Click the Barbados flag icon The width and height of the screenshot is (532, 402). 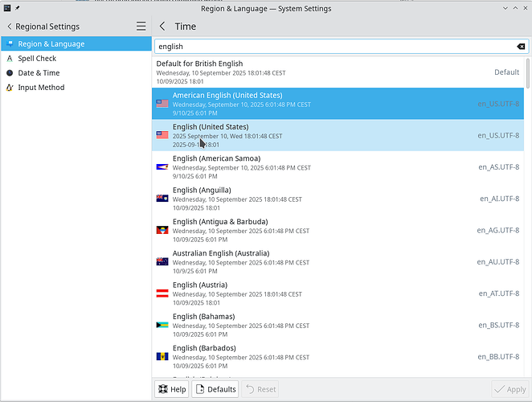(x=162, y=356)
